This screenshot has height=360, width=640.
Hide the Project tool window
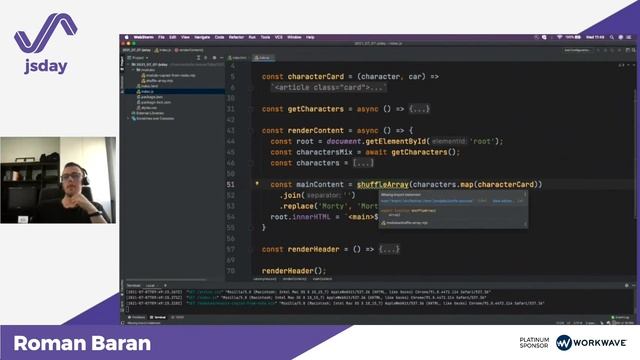(222, 58)
